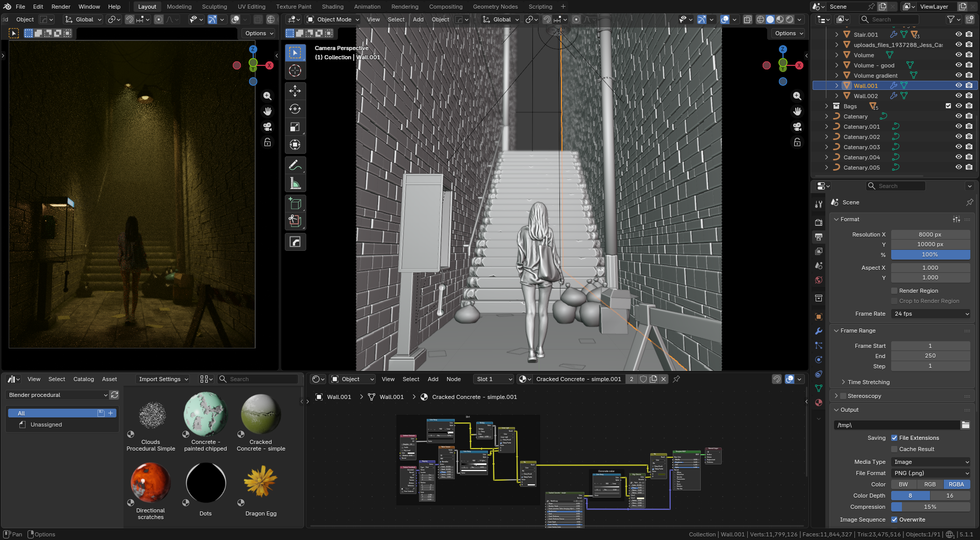Unlink Cracked Concrete material with X

[x=664, y=379]
